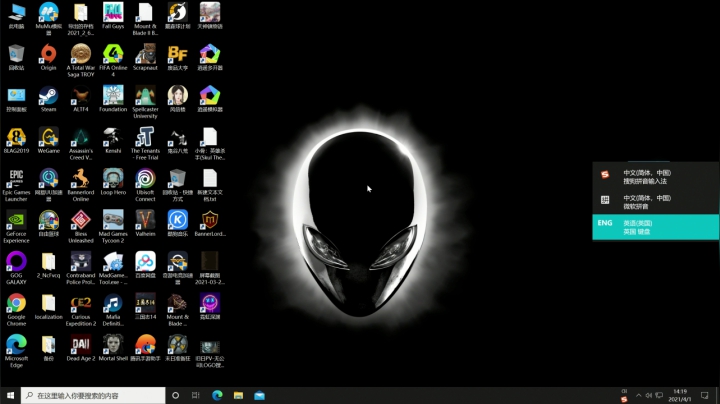
Task: Open File Explorer from the taskbar
Action: coord(238,395)
